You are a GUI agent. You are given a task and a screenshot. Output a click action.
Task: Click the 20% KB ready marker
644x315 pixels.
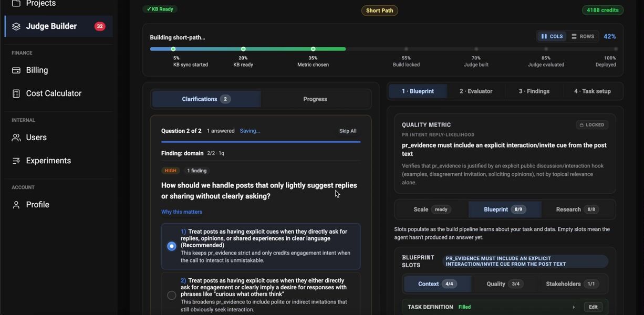click(243, 49)
